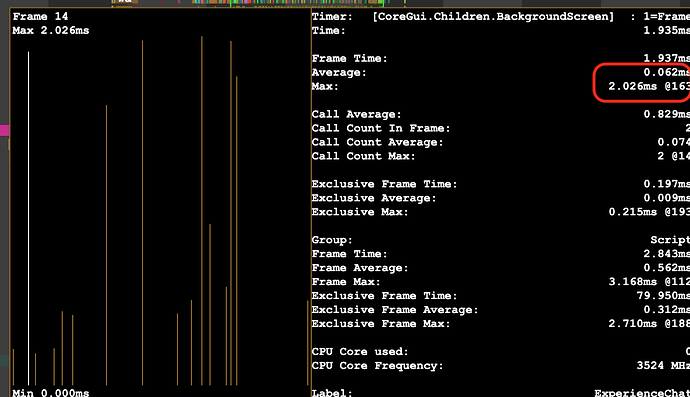Viewport: 690px width, 397px height.
Task: Click the "Exclusive Frame Max:" label
Action: click(x=381, y=324)
